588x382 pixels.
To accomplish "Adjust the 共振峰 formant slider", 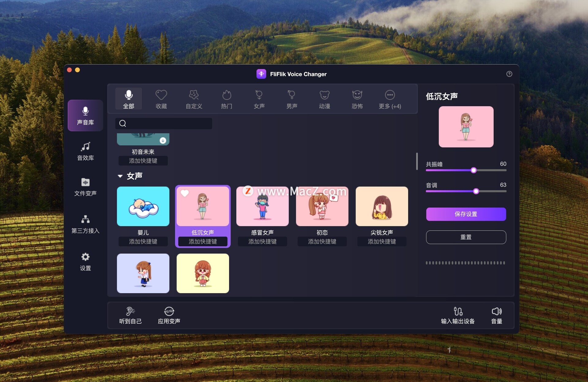I will click(473, 170).
